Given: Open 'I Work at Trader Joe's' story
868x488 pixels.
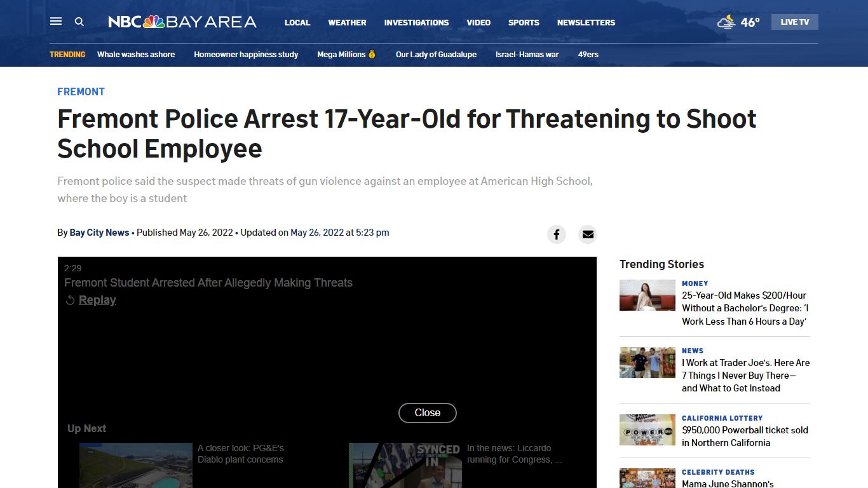Looking at the screenshot, I should 745,376.
